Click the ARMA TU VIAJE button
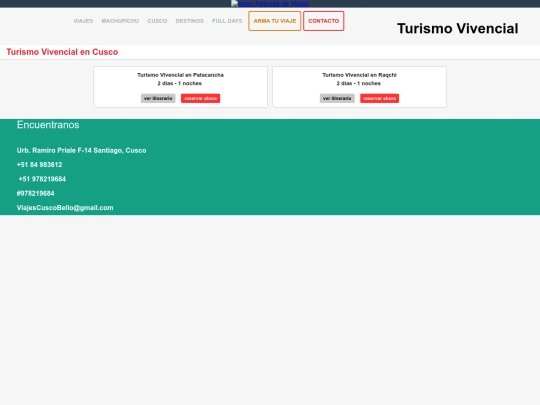 tap(275, 21)
